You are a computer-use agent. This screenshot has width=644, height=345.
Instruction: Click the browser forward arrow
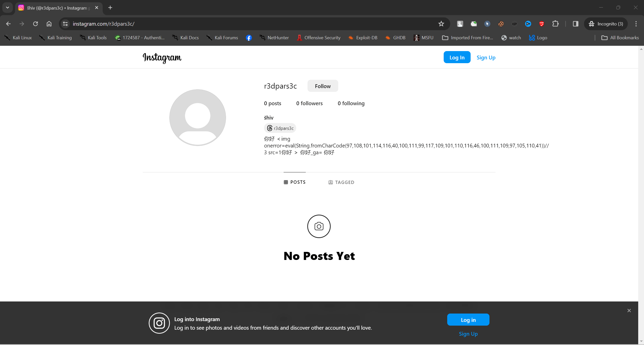pos(22,24)
